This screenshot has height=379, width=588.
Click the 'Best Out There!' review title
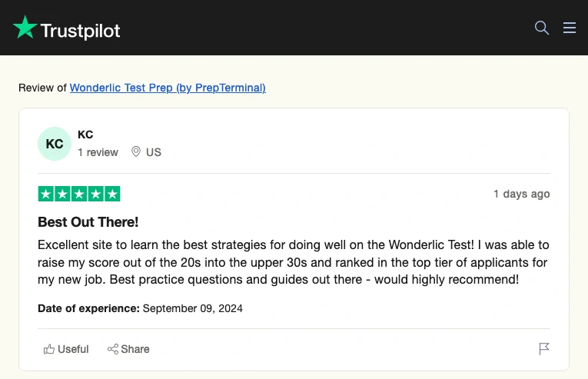tap(88, 222)
